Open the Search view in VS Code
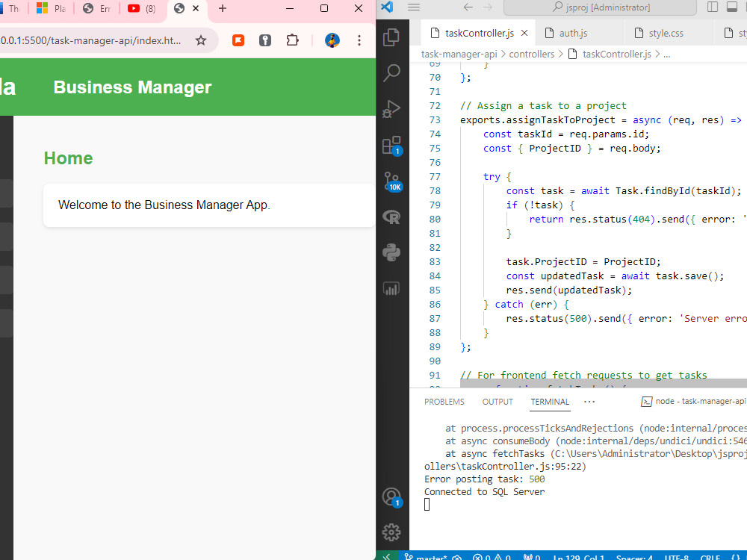747x560 pixels. pyautogui.click(x=391, y=73)
